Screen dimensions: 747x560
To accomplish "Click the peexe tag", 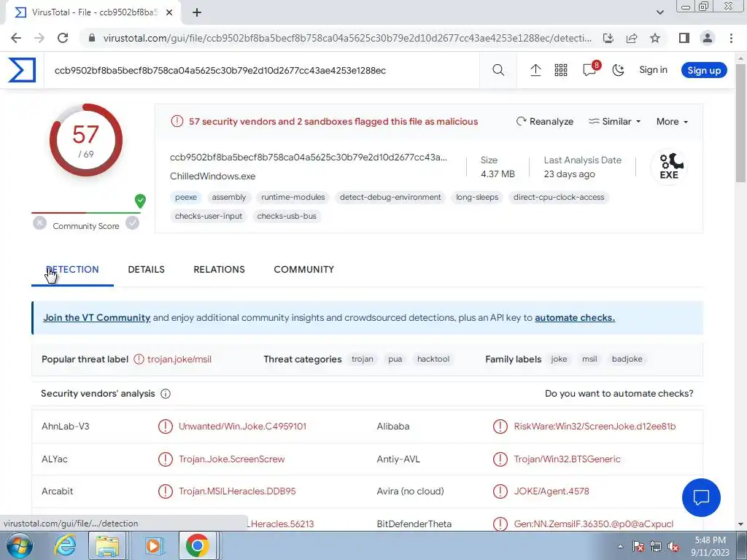I will (186, 197).
